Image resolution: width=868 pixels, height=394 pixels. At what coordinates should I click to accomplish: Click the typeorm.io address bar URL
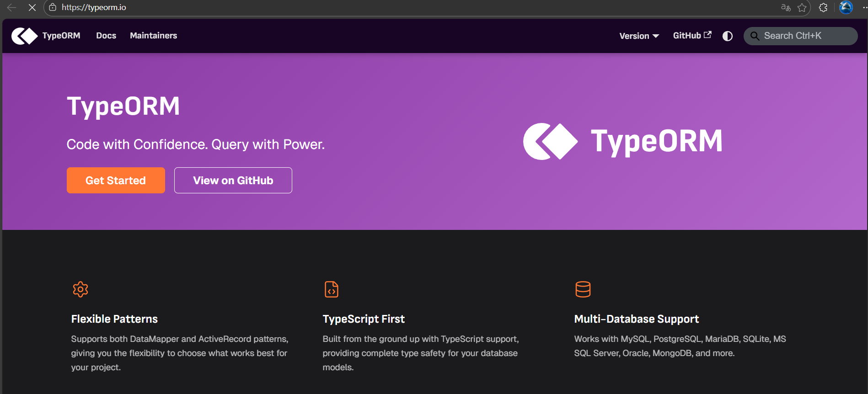click(94, 7)
